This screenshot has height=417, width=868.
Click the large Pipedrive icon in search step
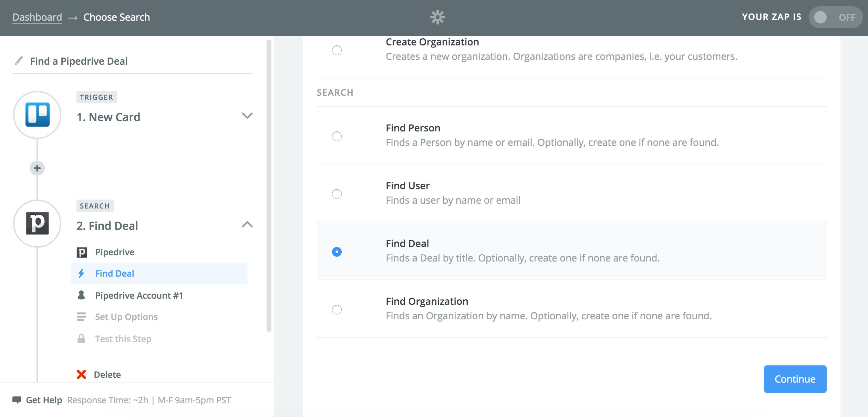[37, 224]
